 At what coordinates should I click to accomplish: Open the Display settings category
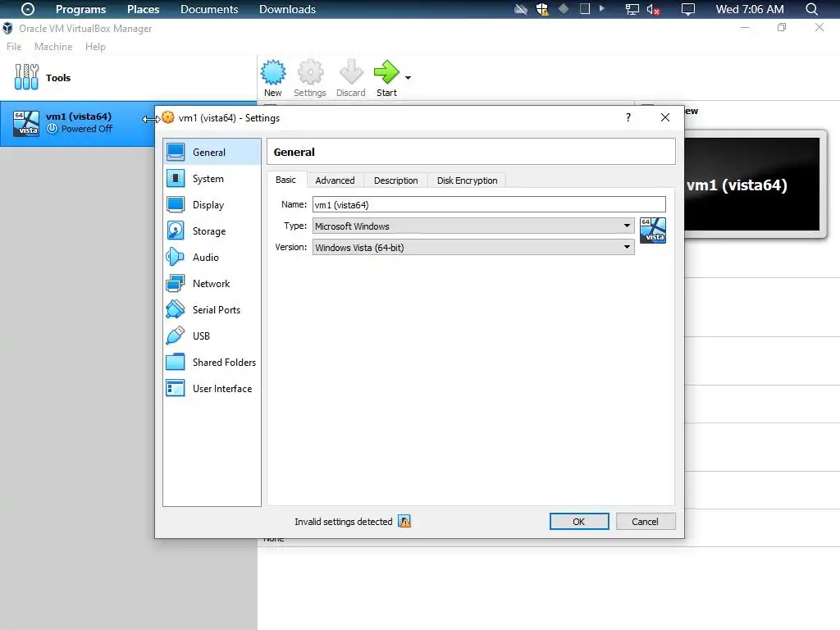click(x=212, y=204)
